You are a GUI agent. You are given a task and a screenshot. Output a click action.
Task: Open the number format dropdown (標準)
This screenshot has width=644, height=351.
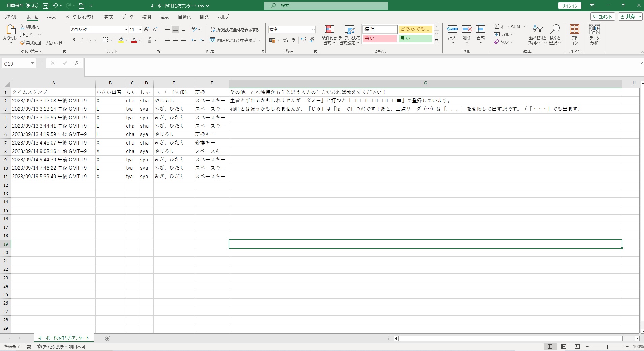[313, 30]
